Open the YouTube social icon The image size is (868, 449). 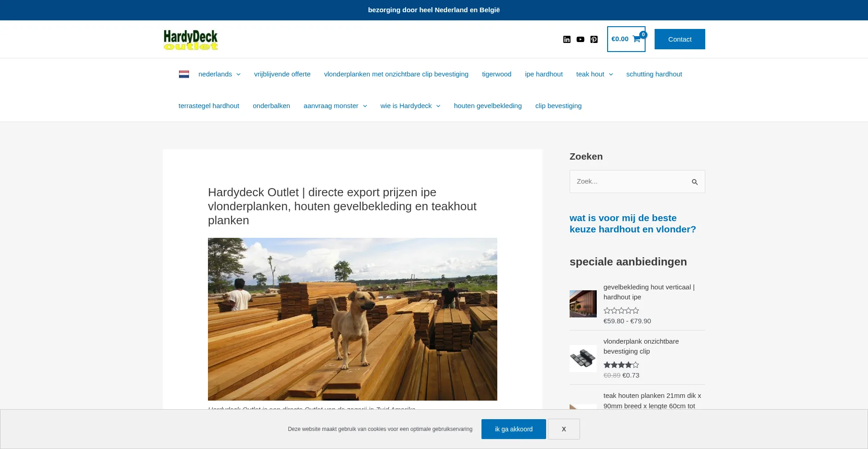click(580, 39)
